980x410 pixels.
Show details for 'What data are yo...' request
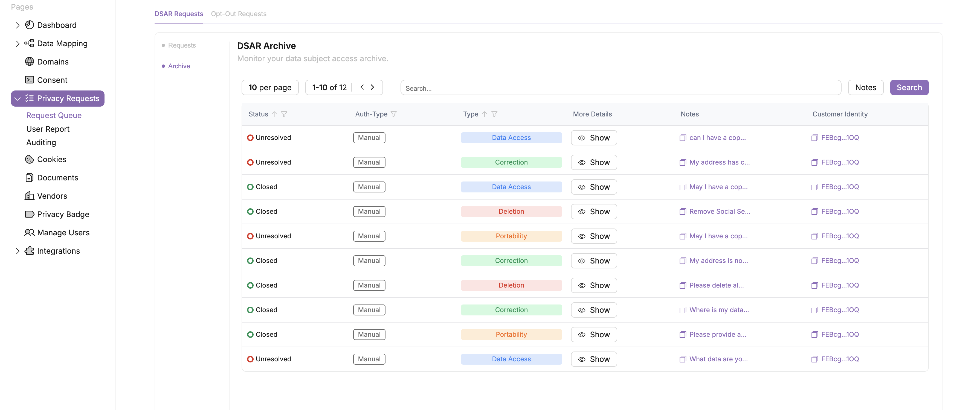coord(594,359)
